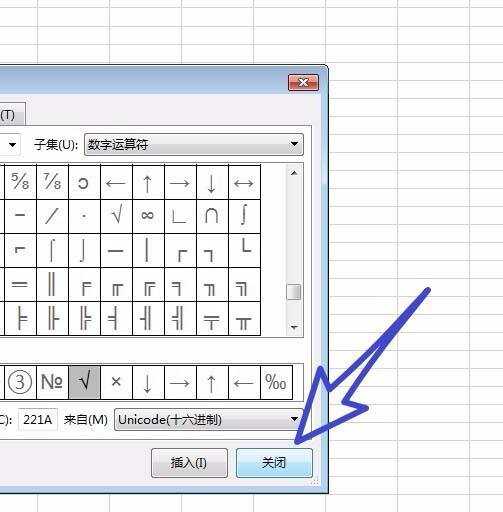Pick down arrow in recently used row
This screenshot has width=503, height=512.
point(149,382)
